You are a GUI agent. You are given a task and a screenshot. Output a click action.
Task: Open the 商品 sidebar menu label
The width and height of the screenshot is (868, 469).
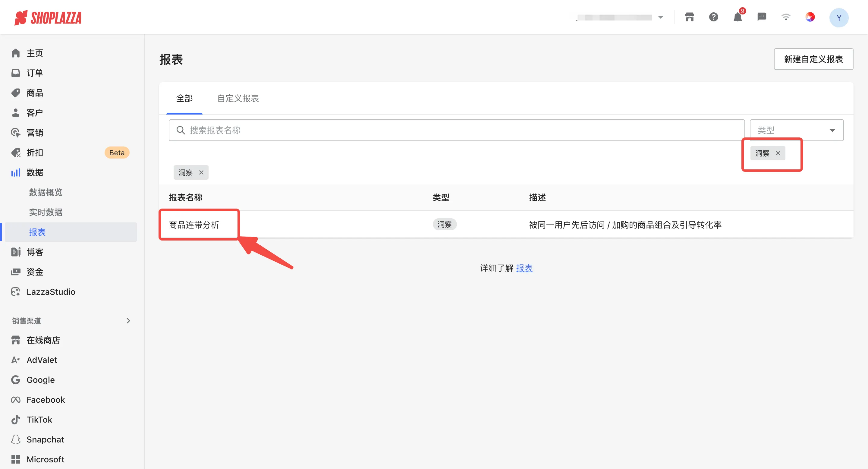tap(35, 93)
